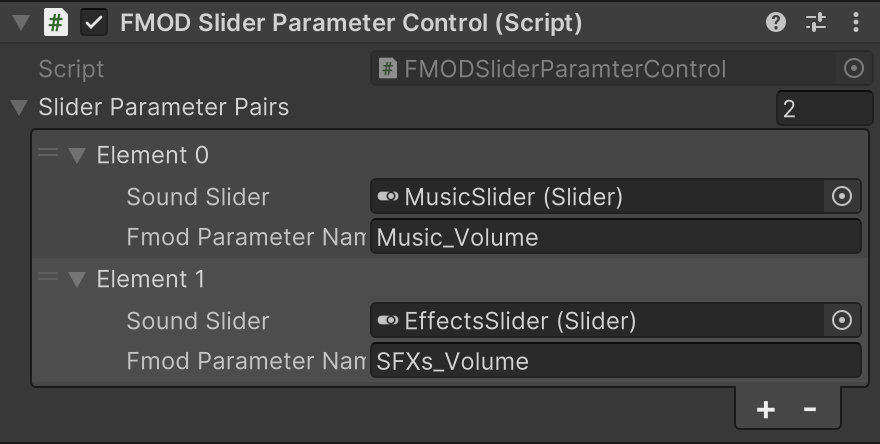The image size is (880, 444).
Task: Click Element 0 drag handle
Action: pos(47,154)
